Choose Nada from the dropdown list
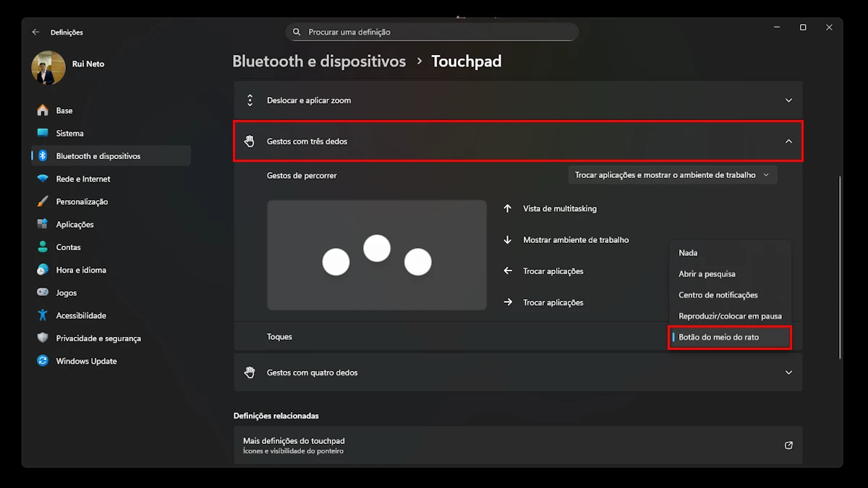The height and width of the screenshot is (488, 868). [688, 253]
